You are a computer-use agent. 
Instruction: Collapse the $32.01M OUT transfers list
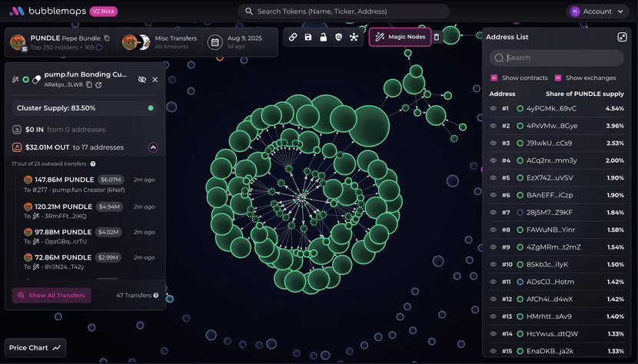tap(153, 147)
